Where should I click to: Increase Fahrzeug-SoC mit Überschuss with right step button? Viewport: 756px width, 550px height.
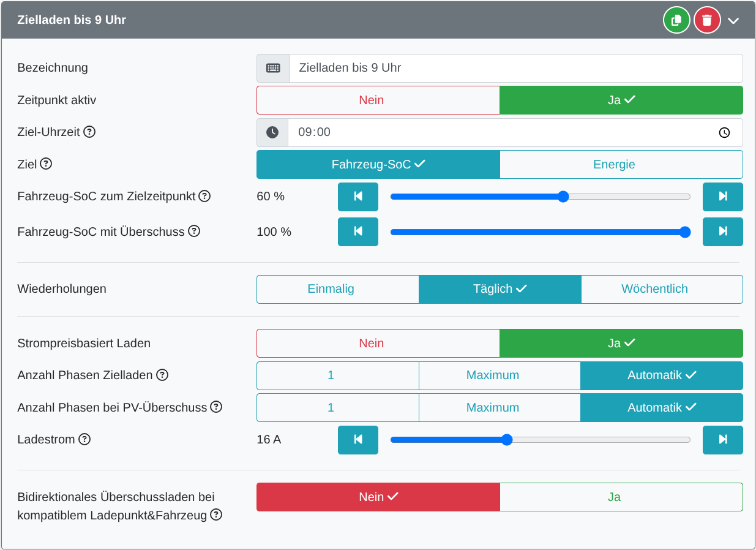click(722, 232)
